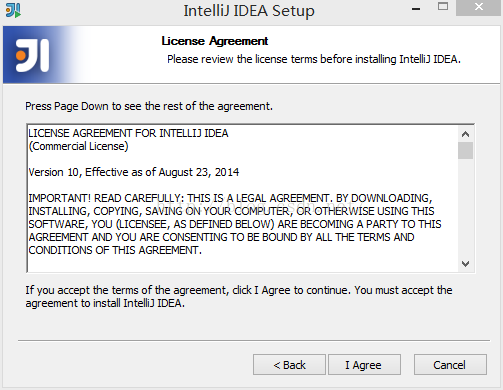Click the 'Version 10, Effective as of August 23, 2014' line
Image resolution: width=503 pixels, height=390 pixels.
point(134,172)
